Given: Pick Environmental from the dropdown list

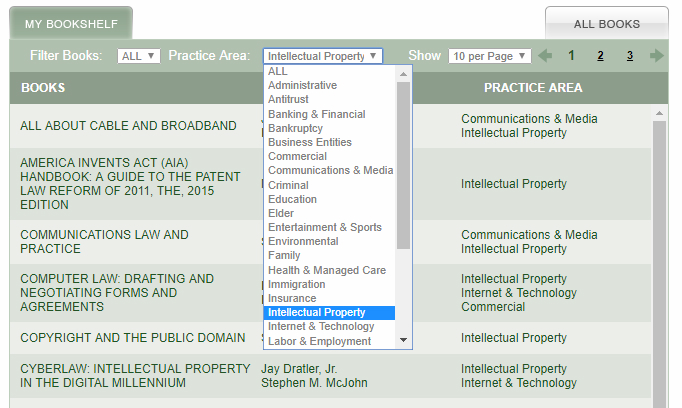Looking at the screenshot, I should (x=303, y=241).
